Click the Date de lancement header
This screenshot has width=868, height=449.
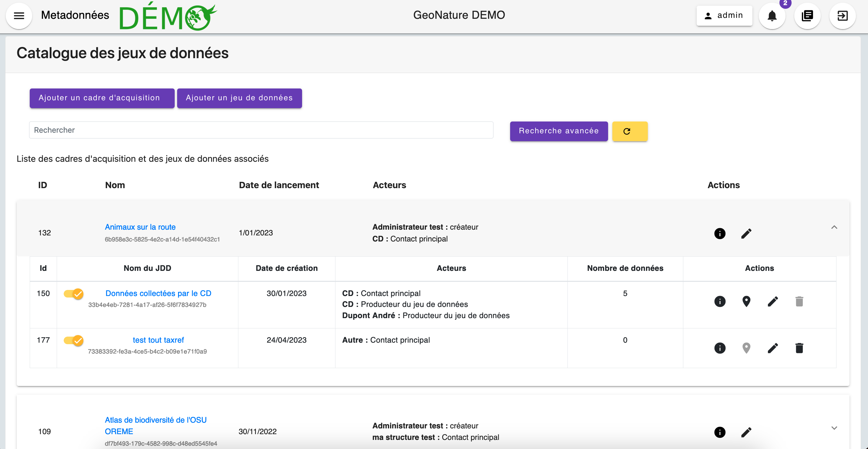(279, 185)
